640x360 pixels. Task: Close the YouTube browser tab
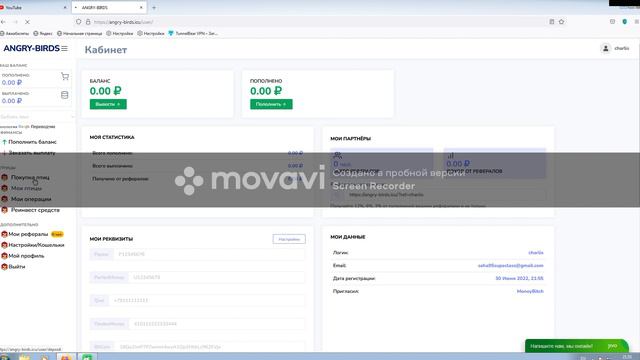tap(65, 7)
